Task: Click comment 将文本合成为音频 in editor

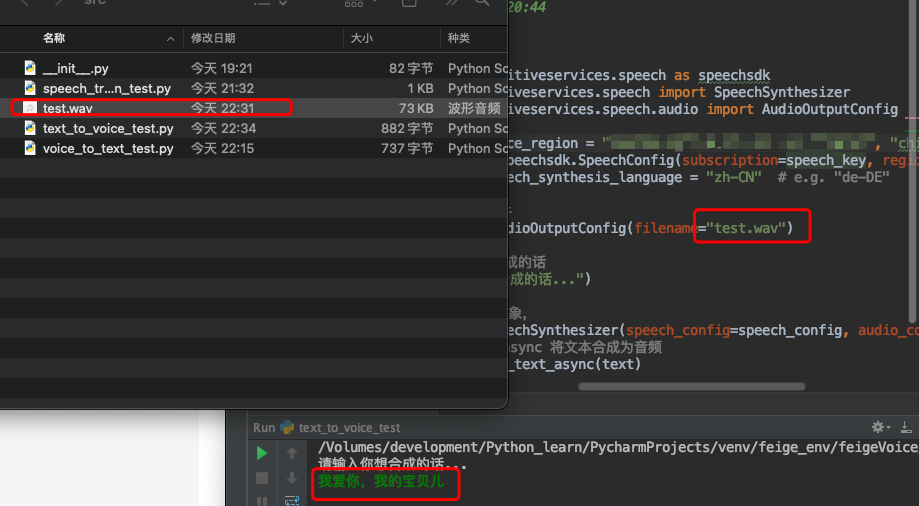Action: [605, 347]
